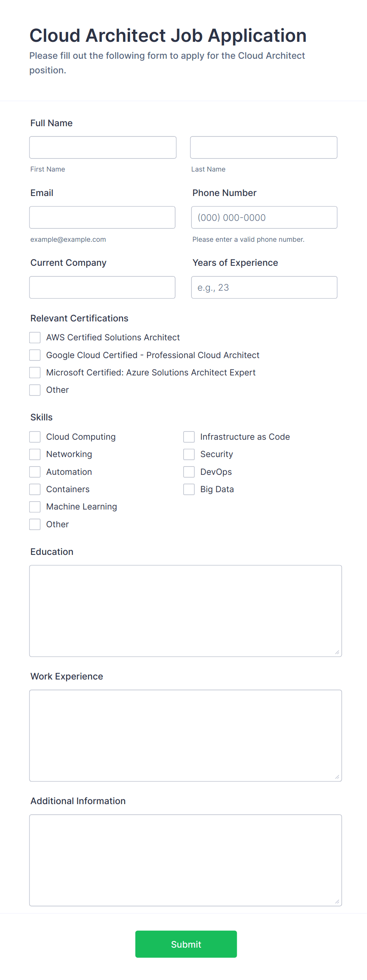367x980 pixels.
Task: Enable the Automation skill checkbox
Action: [x=35, y=472]
